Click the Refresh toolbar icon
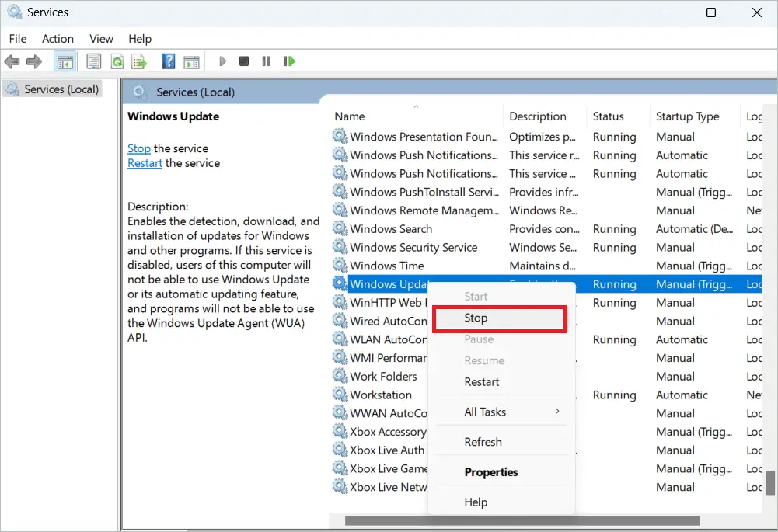The image size is (778, 532). click(x=117, y=61)
